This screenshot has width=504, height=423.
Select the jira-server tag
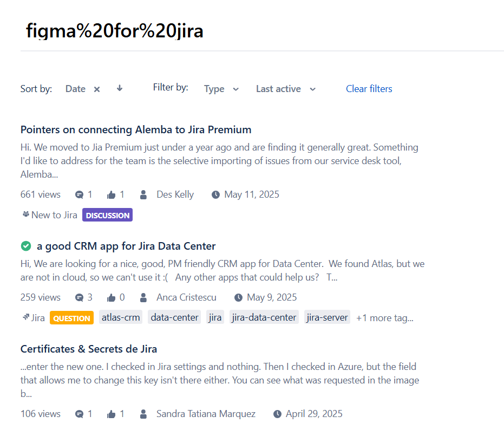(x=327, y=317)
